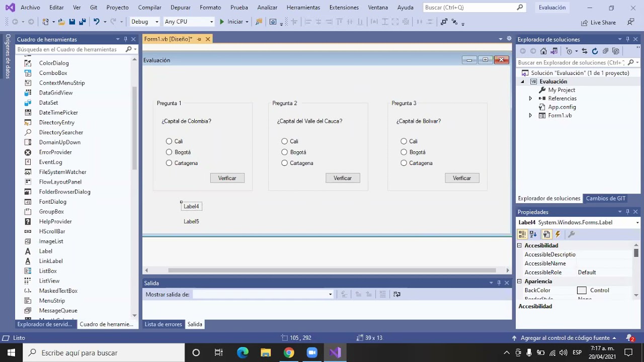Click the designer settings gear icon
The width and height of the screenshot is (644, 362).
click(509, 39)
